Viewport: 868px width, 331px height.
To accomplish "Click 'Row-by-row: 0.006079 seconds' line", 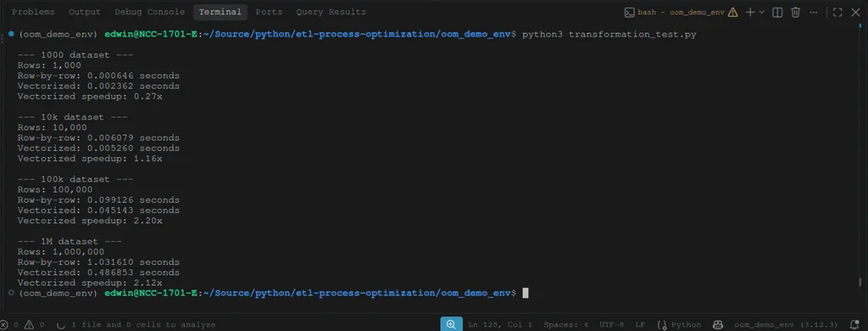I will pyautogui.click(x=98, y=137).
